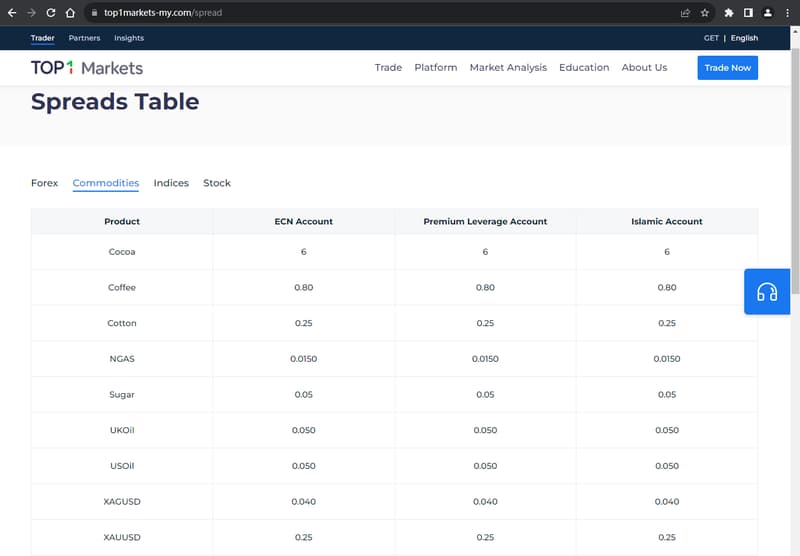Screen dimensions: 800x556
Task: Select the Sugar product cell
Action: click(122, 394)
